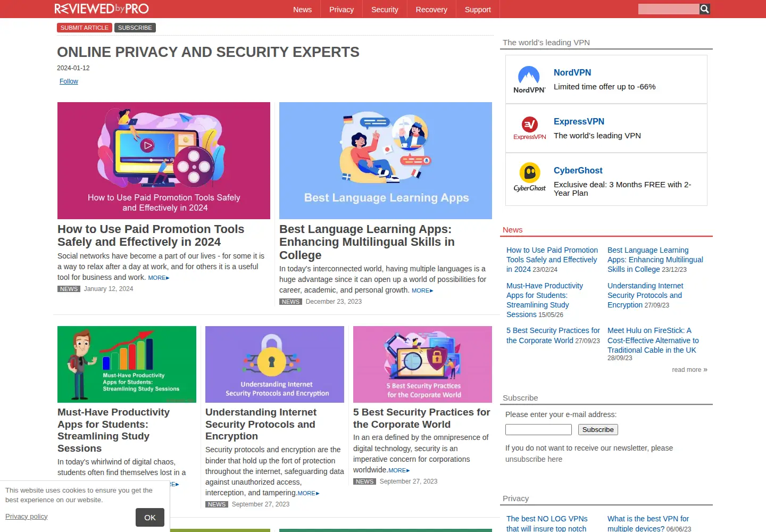Open headline 'How to Use Paid Promotion Tools'

[151, 236]
